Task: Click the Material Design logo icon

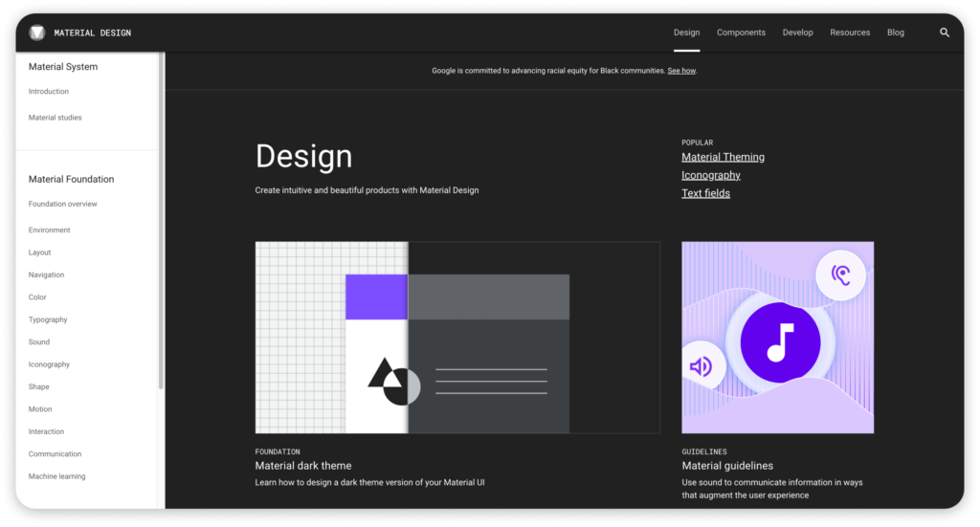Action: [x=37, y=33]
